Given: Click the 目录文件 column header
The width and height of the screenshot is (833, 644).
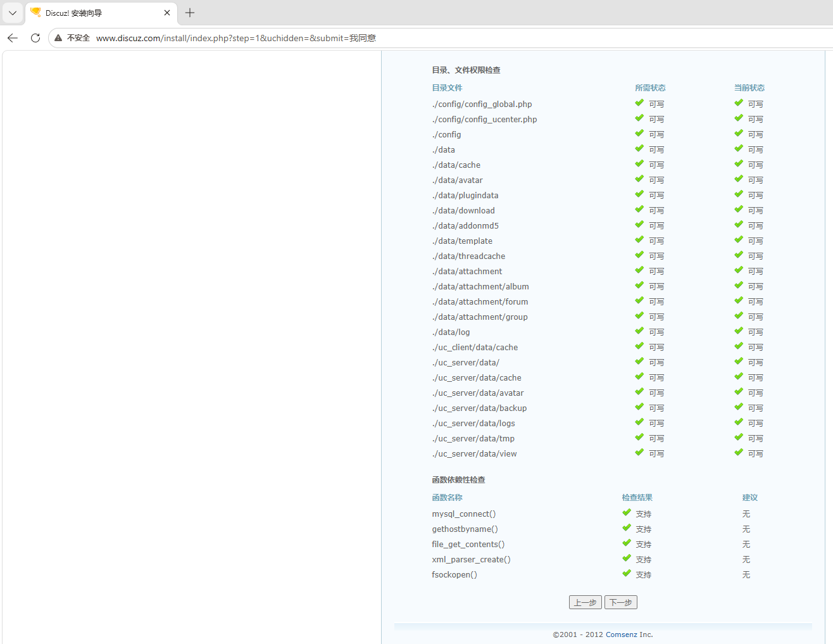Looking at the screenshot, I should pos(448,88).
